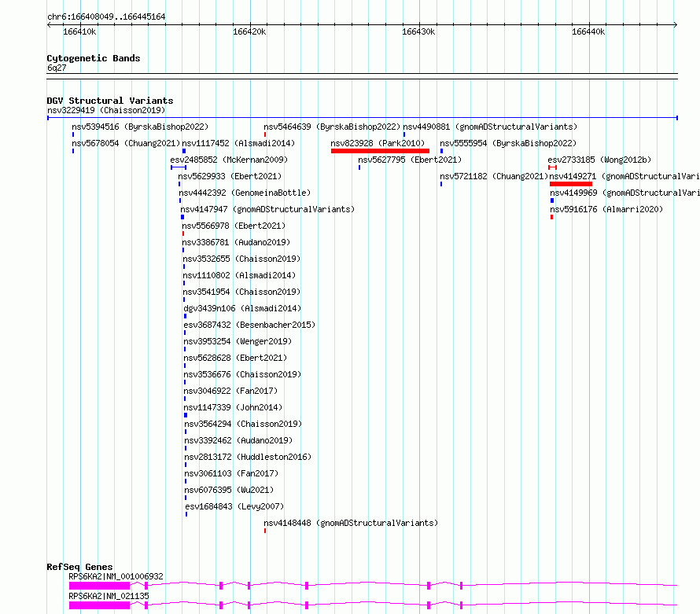
Task: Open nsv3536676 (Chaisson2019) variant label
Action: (242, 374)
